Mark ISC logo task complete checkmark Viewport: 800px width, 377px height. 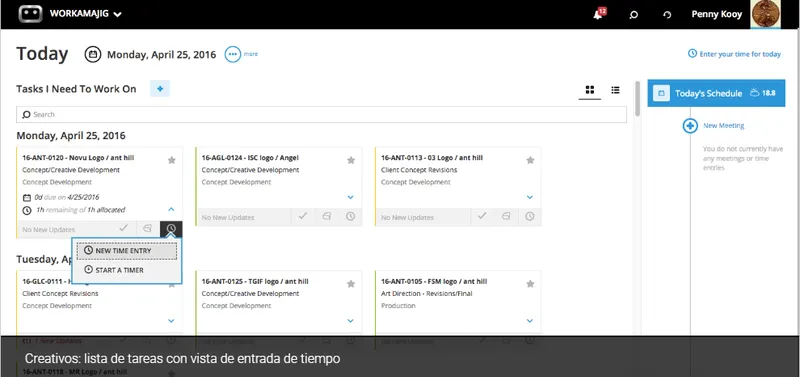[303, 216]
